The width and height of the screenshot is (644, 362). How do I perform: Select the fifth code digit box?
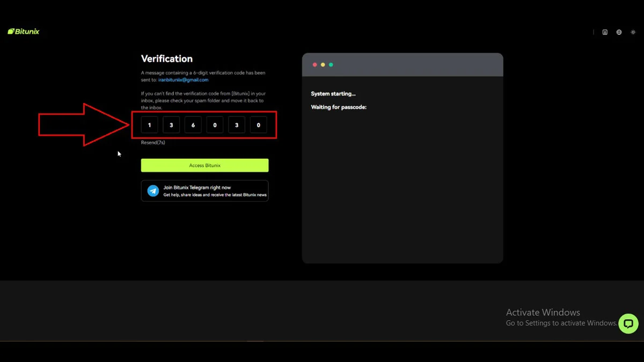(x=237, y=125)
